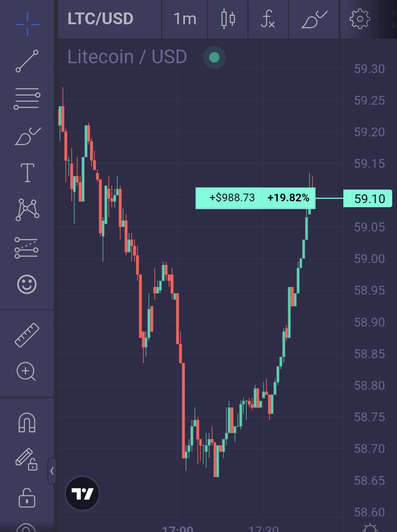Click the 58.60 price axis label
Viewport: 397px width, 532px height.
click(x=369, y=512)
